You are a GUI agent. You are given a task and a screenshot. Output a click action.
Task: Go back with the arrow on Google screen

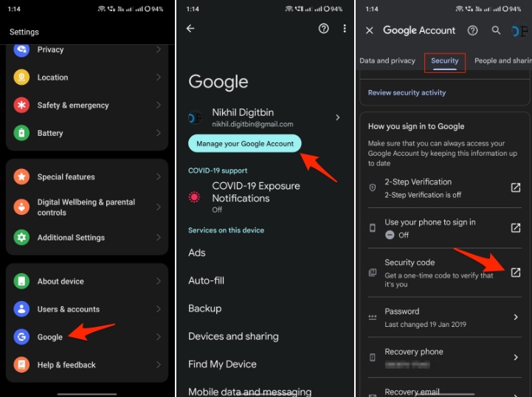[x=190, y=29]
